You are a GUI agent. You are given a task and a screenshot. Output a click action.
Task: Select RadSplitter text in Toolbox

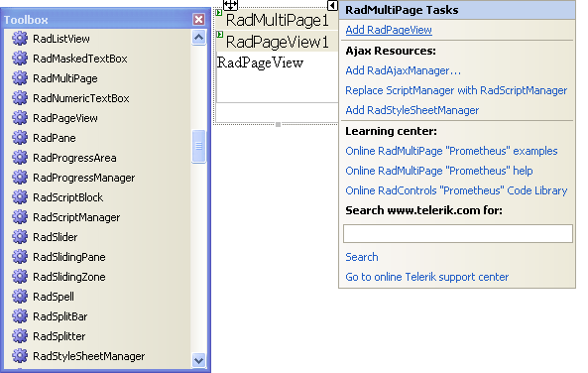click(x=59, y=336)
